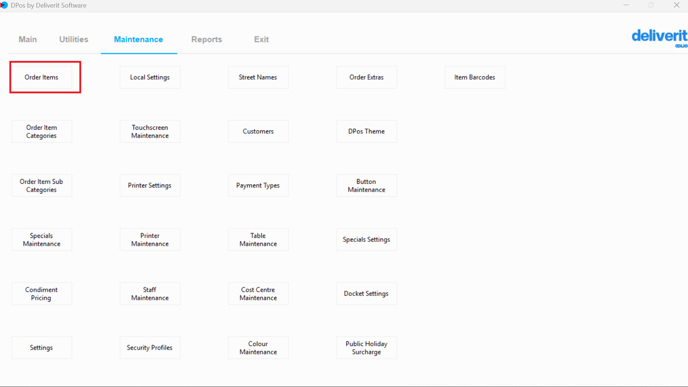Open Colour Maintenance
This screenshot has height=387, width=688.
(x=258, y=348)
